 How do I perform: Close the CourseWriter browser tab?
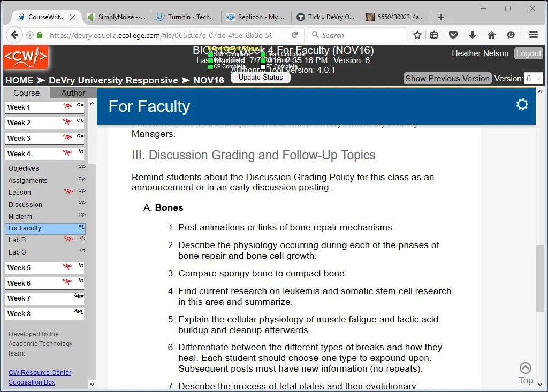click(x=73, y=17)
